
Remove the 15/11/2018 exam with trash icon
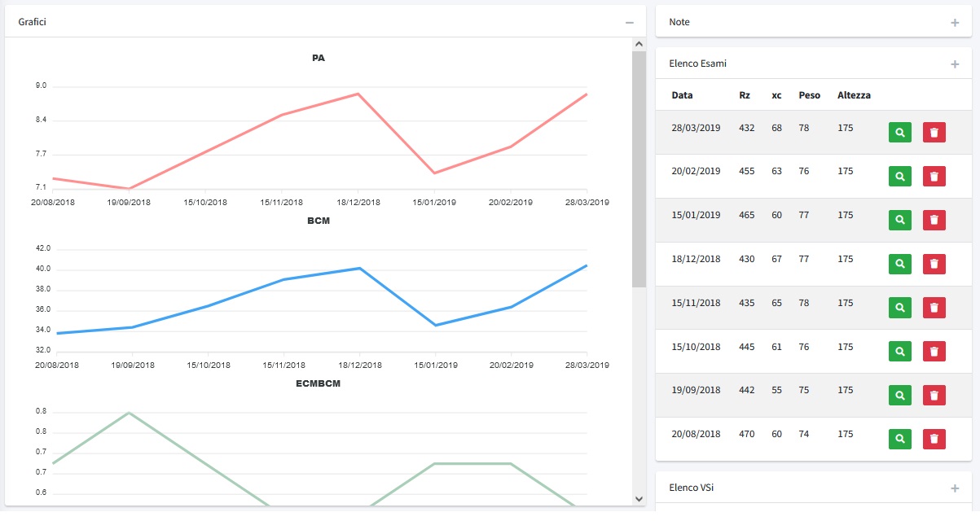(x=934, y=308)
